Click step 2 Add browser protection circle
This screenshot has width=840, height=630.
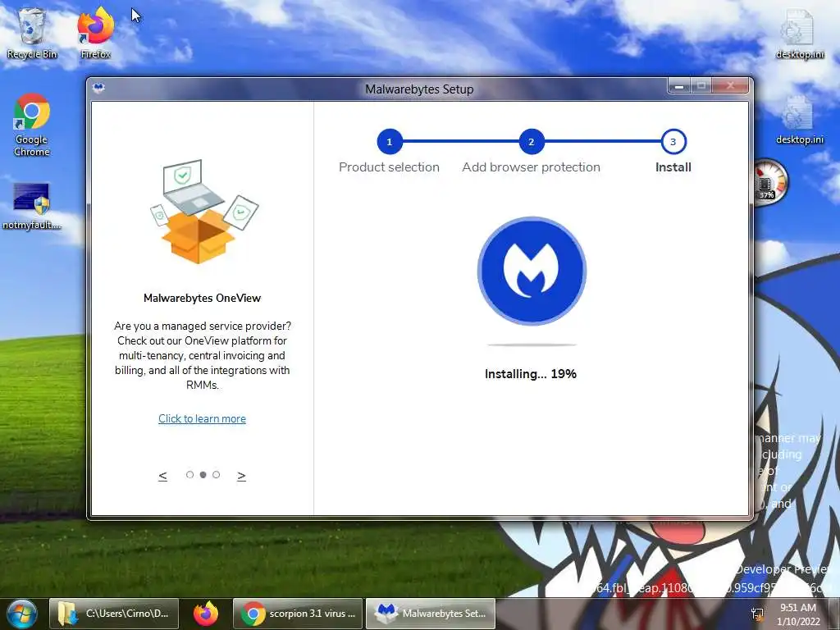click(x=532, y=142)
